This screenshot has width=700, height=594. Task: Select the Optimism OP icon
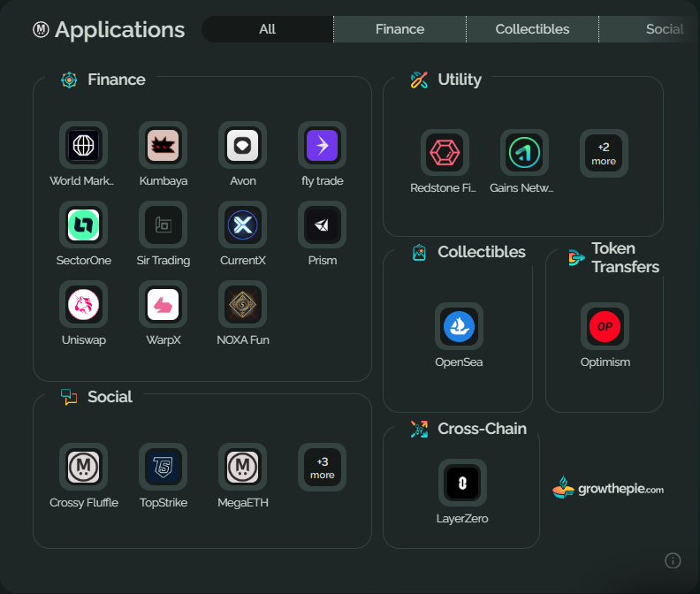(x=605, y=326)
